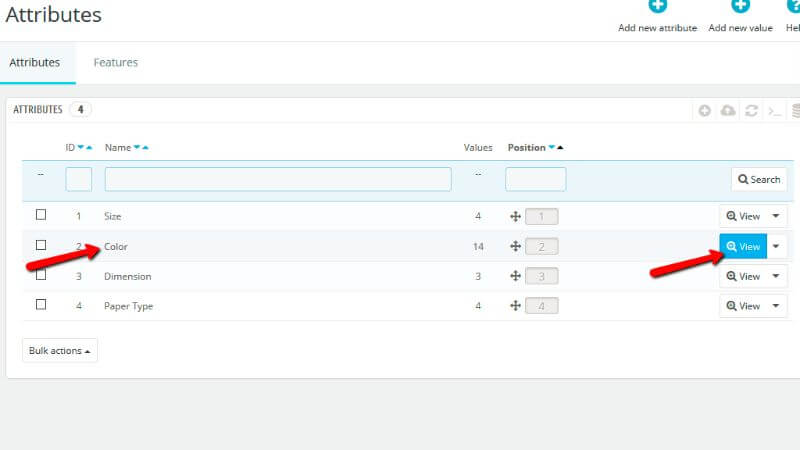Viewport: 800px width, 450px height.
Task: Click the attributes count badge 4
Action: [x=80, y=109]
